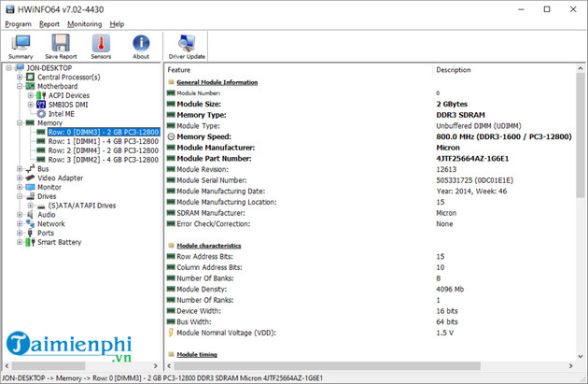This screenshot has width=588, height=384.
Task: Select Row: 1 [DIMM1] 4 GB module
Action: coord(104,141)
